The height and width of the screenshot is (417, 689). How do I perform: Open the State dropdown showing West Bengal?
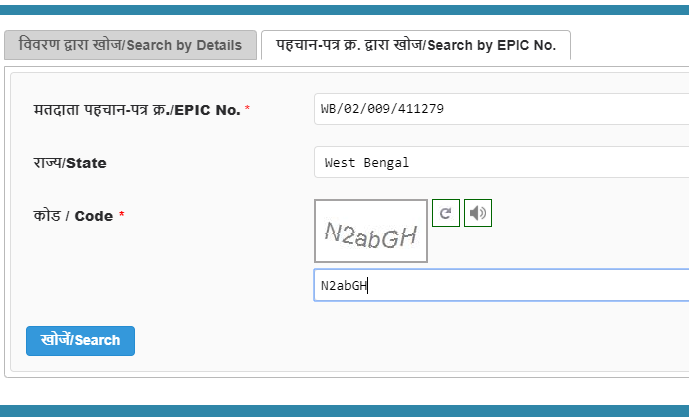pos(501,162)
